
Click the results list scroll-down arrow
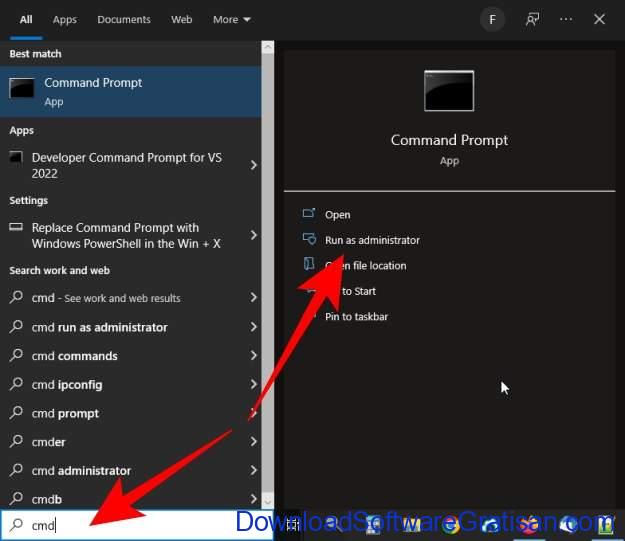[x=267, y=501]
